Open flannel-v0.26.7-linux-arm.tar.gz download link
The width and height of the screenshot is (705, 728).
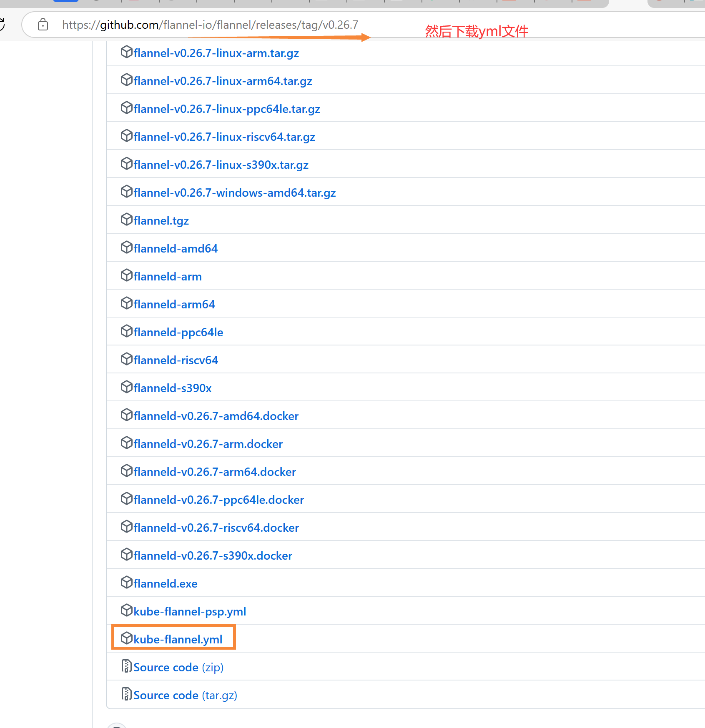point(216,53)
